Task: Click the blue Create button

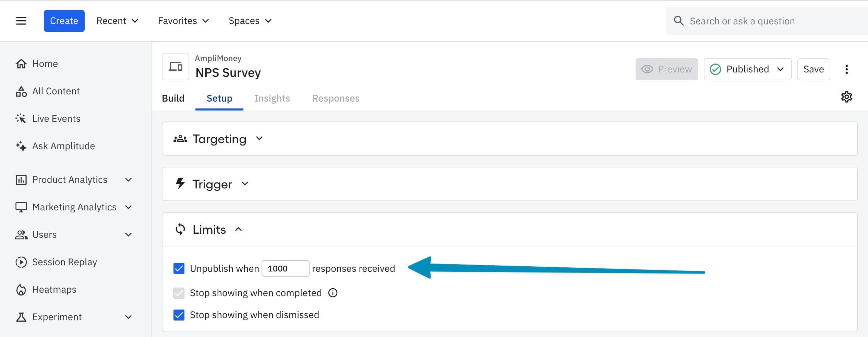Action: tap(64, 21)
